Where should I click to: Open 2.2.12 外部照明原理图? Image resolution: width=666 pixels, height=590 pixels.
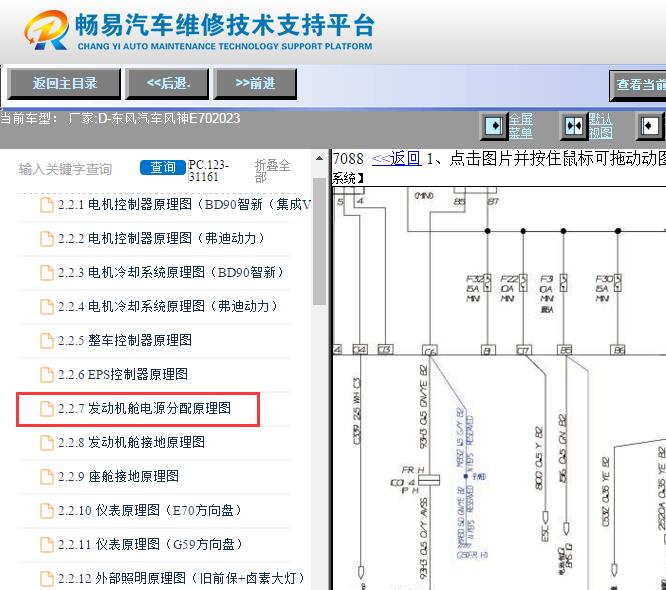181,578
